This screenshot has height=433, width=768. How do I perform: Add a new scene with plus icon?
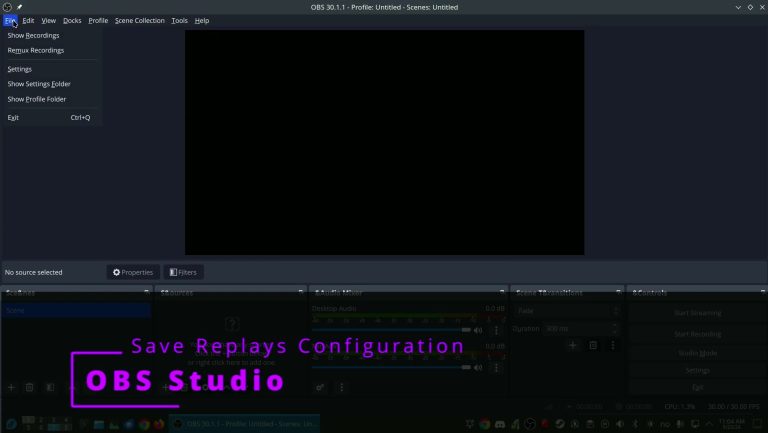point(11,387)
